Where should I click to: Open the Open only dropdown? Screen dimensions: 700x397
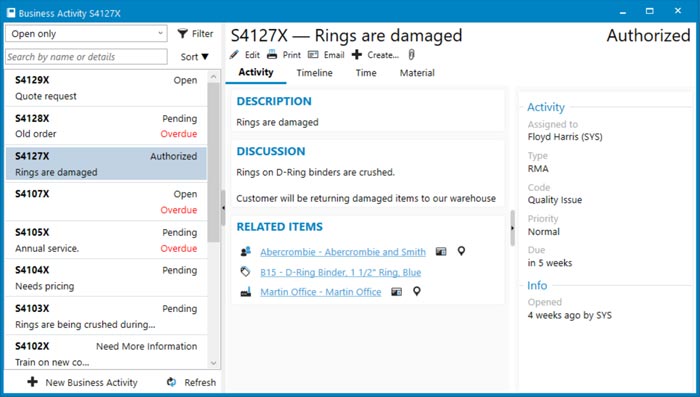(86, 33)
